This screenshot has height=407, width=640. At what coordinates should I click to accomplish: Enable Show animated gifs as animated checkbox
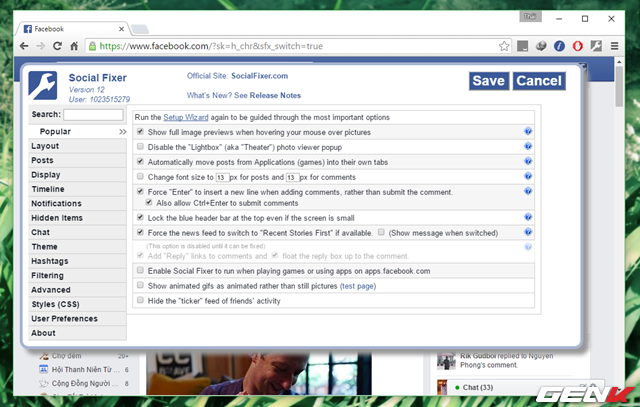point(140,285)
